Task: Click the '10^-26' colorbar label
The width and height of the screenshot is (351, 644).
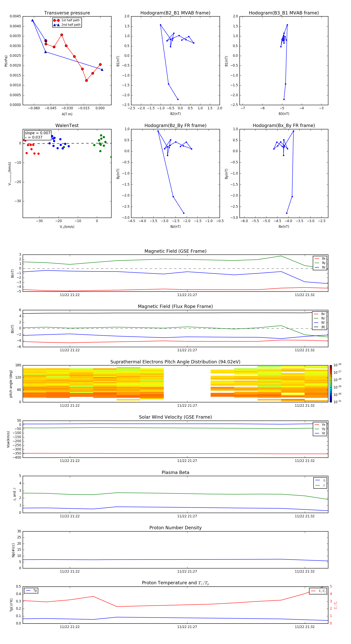Action: tap(337, 365)
